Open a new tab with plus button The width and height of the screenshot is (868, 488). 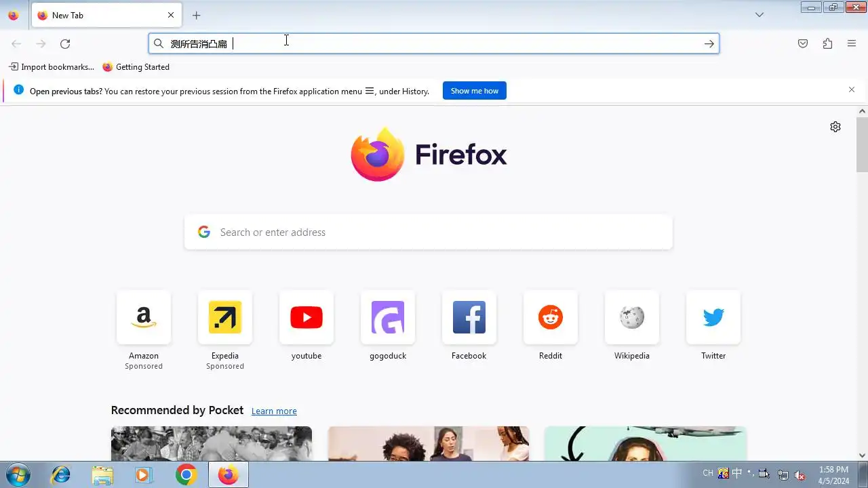click(x=196, y=15)
